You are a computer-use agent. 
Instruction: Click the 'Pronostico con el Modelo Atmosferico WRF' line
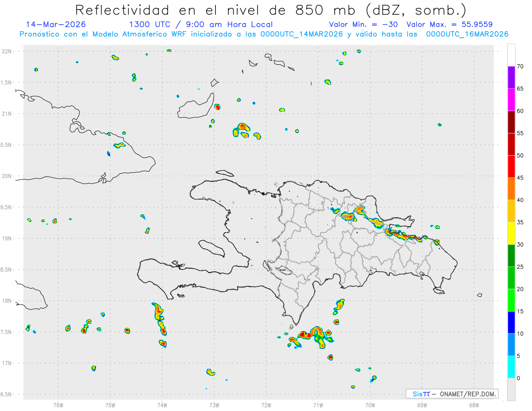click(264, 34)
